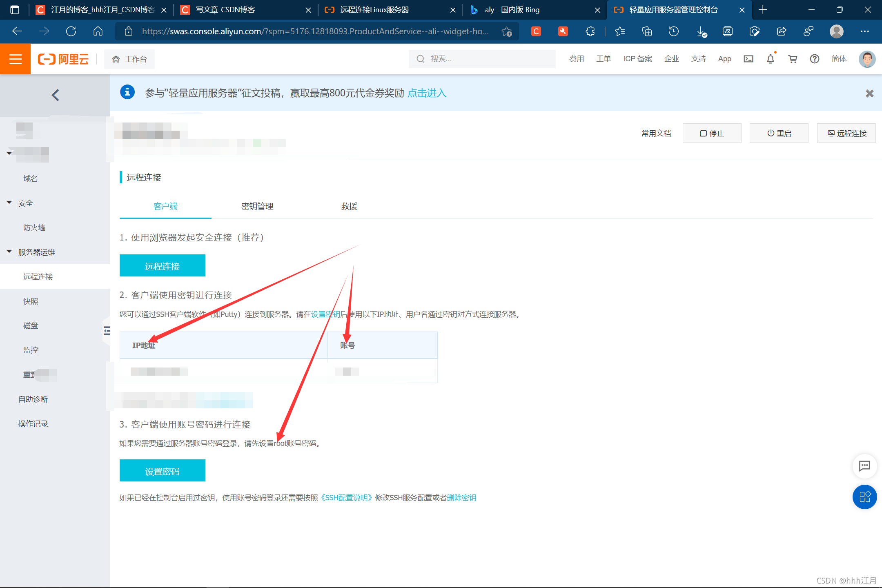Click the 设置密码 button

coord(162,471)
